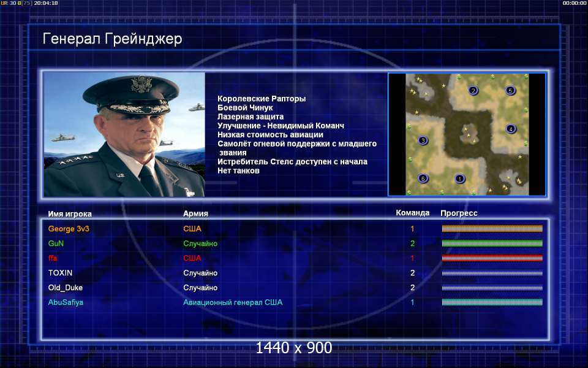The width and height of the screenshot is (588, 368).
Task: Click the ffa red progress bar
Action: pyautogui.click(x=492, y=258)
